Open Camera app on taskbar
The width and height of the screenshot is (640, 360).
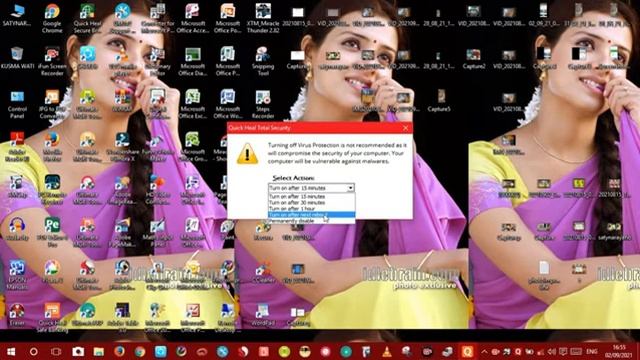(x=78, y=351)
